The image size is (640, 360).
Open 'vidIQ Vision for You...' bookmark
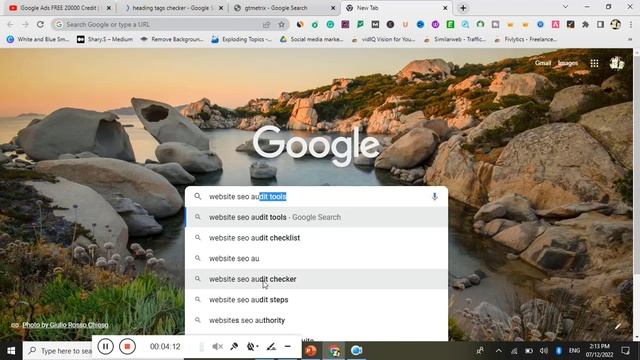383,39
